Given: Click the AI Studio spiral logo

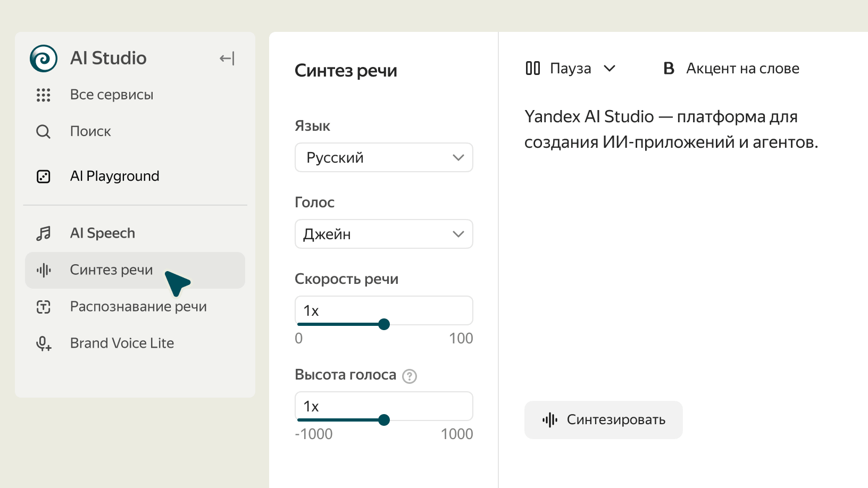Looking at the screenshot, I should click(44, 58).
